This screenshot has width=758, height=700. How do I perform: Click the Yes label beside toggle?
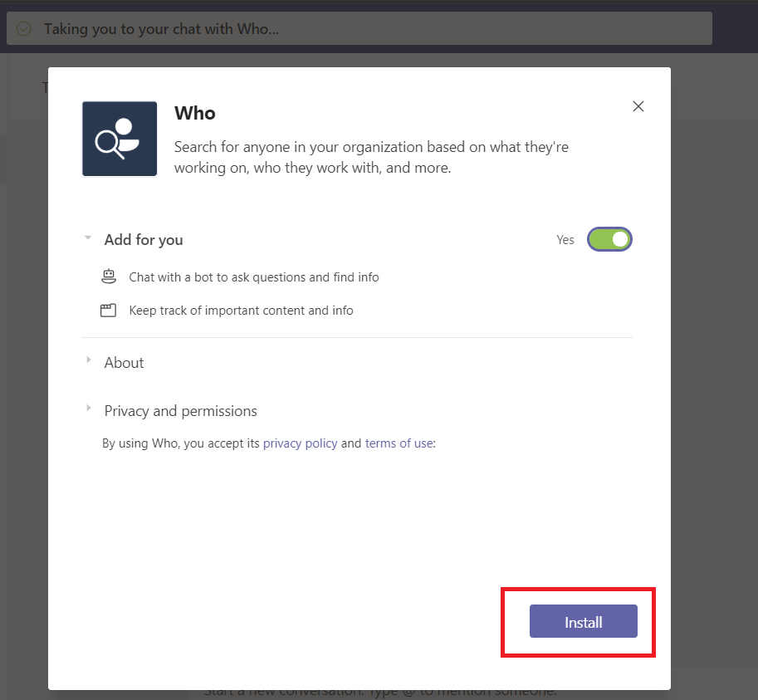565,240
